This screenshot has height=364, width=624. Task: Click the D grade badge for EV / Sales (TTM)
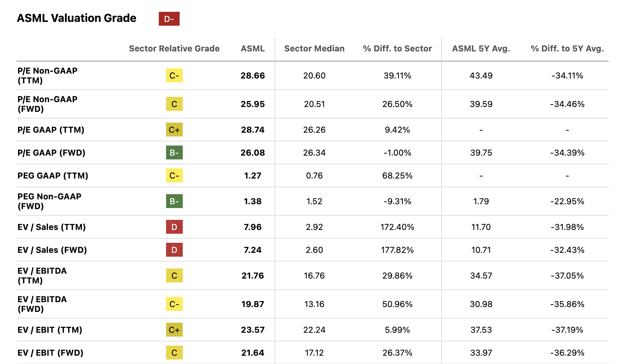coord(174,227)
